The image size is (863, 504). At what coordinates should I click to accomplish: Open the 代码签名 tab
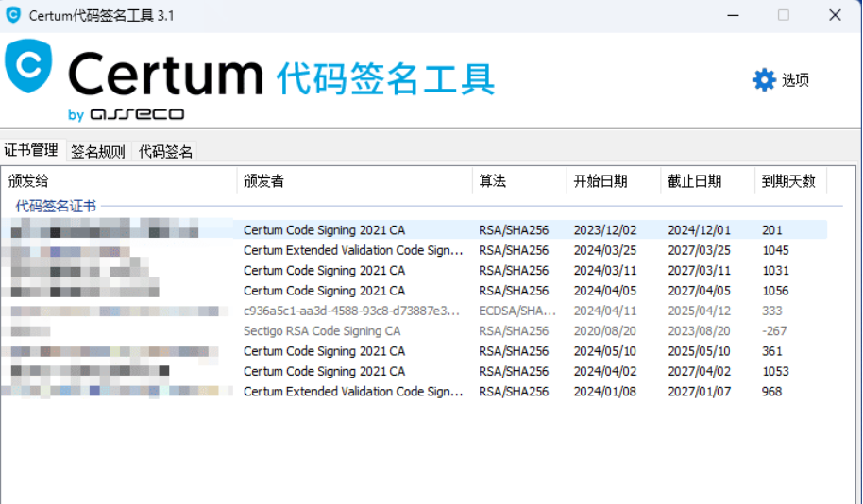165,151
